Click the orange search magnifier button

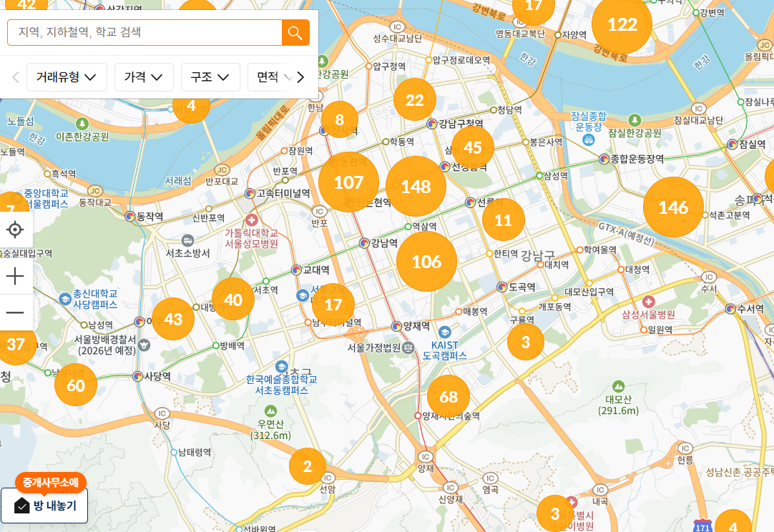click(295, 33)
